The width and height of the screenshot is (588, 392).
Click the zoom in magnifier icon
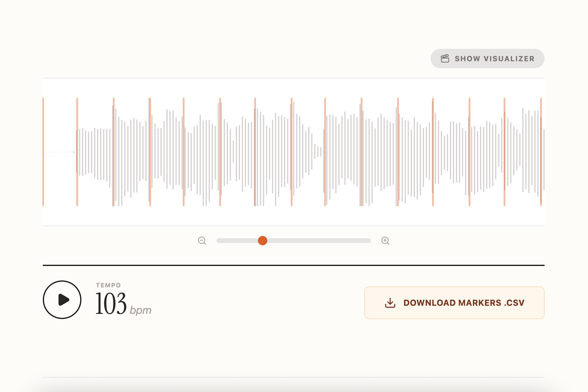(x=385, y=241)
